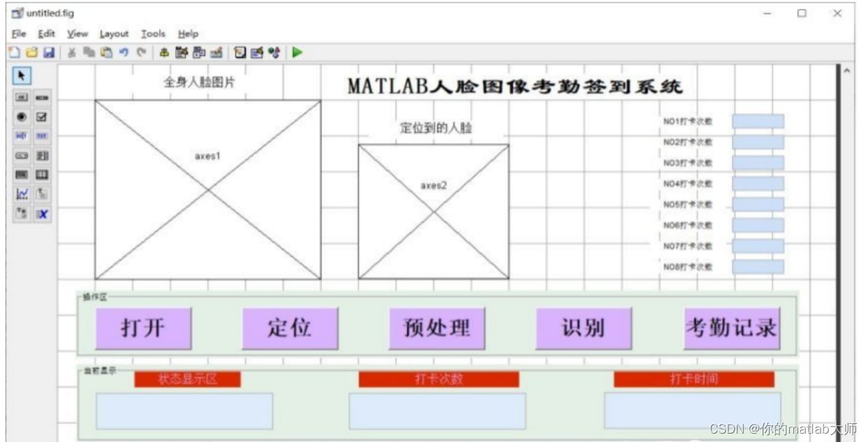Select the red 状态显示区 label
This screenshot has width=868, height=442.
pyautogui.click(x=188, y=379)
